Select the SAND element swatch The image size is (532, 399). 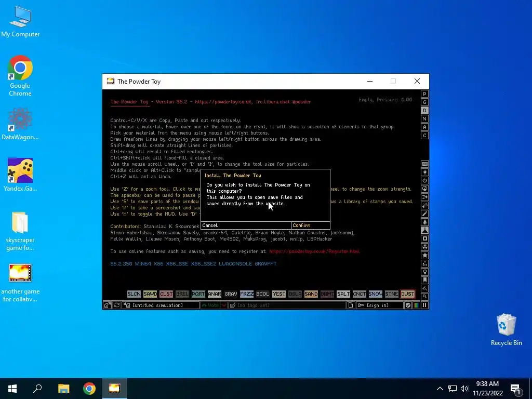311,294
